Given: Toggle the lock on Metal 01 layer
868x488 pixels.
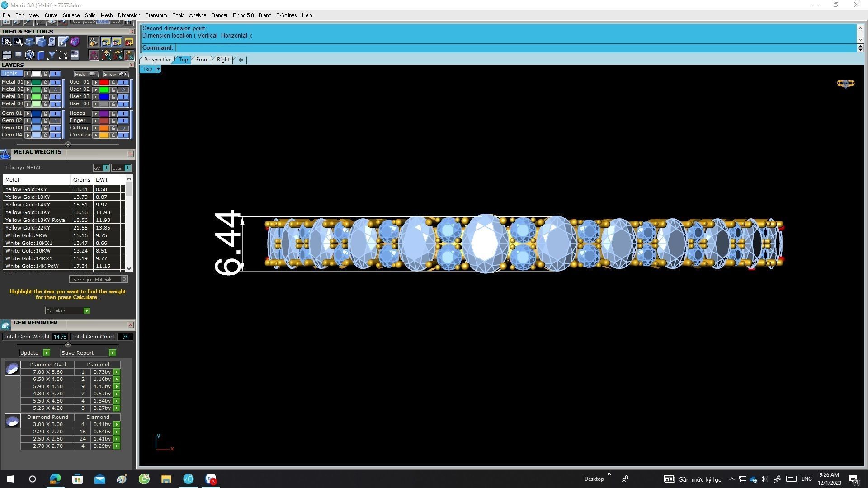Looking at the screenshot, I should click(x=45, y=82).
